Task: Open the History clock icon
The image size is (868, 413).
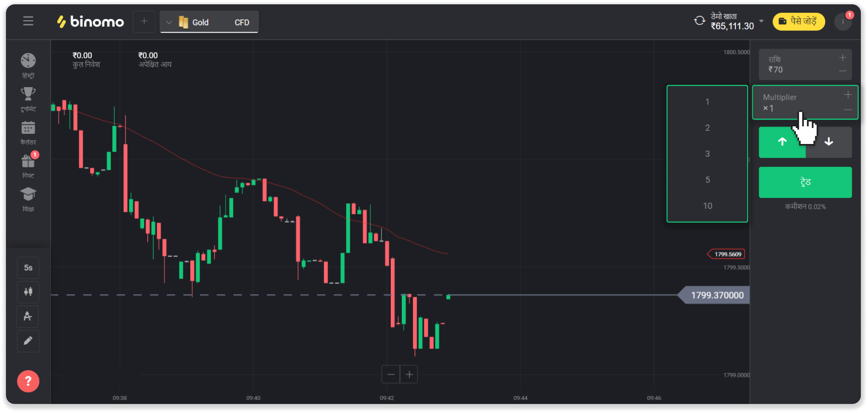Action: [x=28, y=61]
